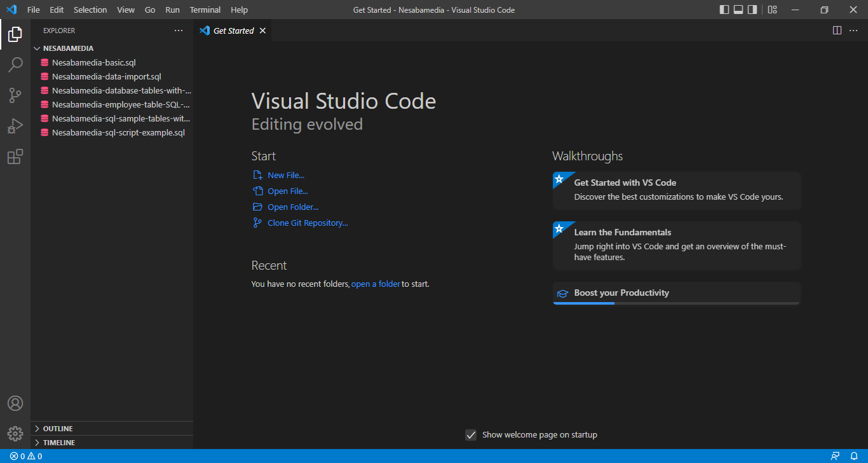Screen dimensions: 868x463
Task: Open the Manage gear settings icon
Action: click(15, 434)
